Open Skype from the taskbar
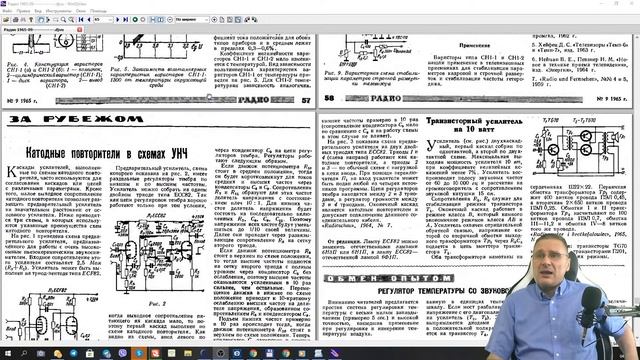This screenshot has height=360, width=640. [x=139, y=353]
